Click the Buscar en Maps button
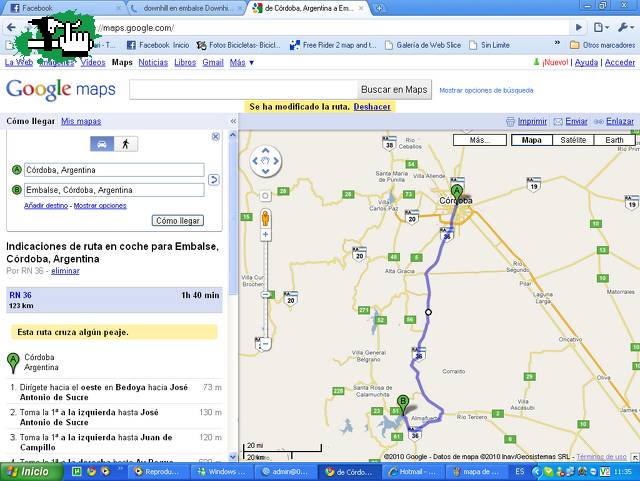 pyautogui.click(x=394, y=89)
